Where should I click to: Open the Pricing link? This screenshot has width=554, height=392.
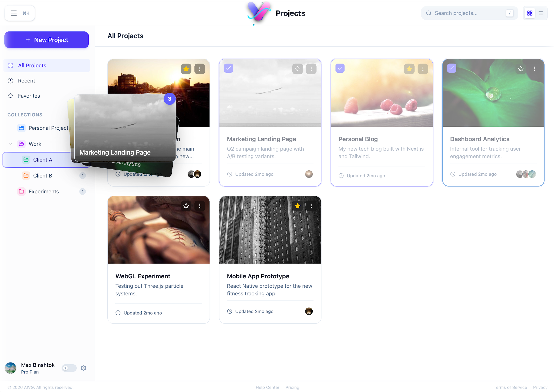292,387
